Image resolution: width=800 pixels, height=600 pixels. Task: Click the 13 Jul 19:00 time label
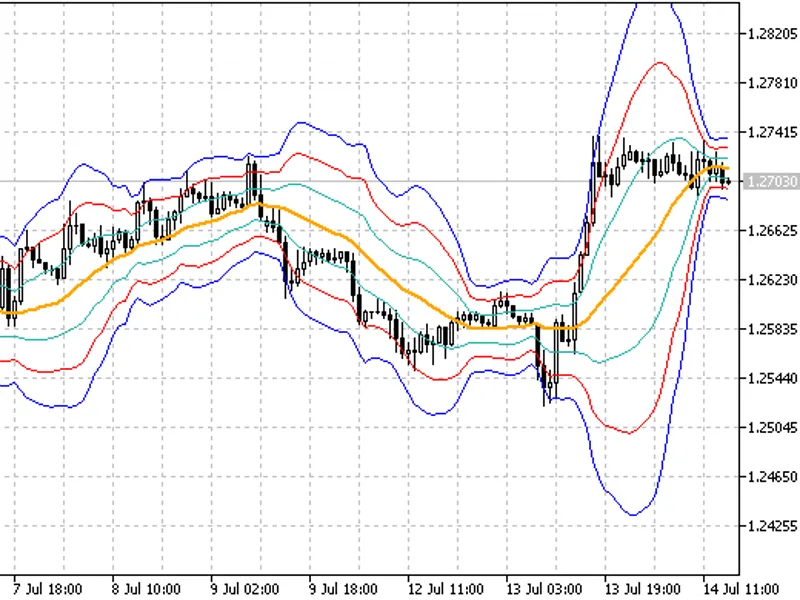pyautogui.click(x=642, y=589)
